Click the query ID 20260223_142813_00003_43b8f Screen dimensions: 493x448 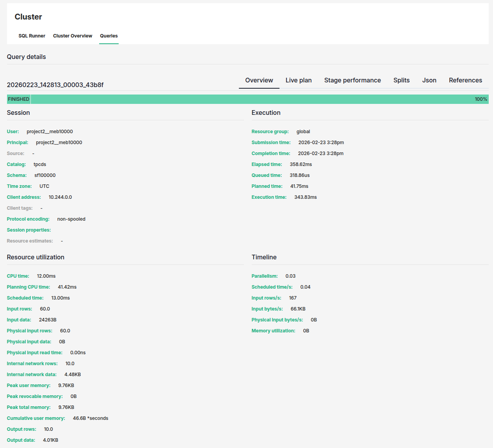(x=56, y=84)
